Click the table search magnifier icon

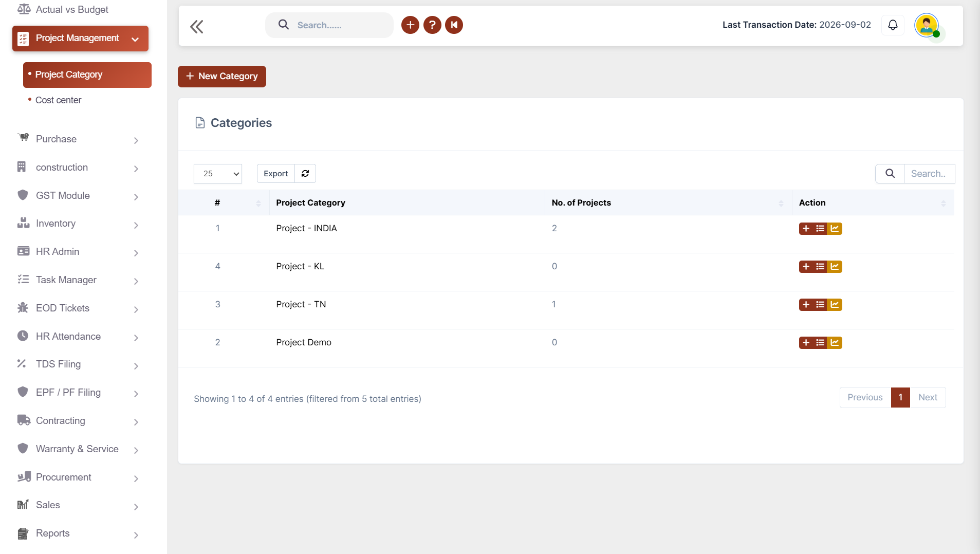[x=890, y=174]
